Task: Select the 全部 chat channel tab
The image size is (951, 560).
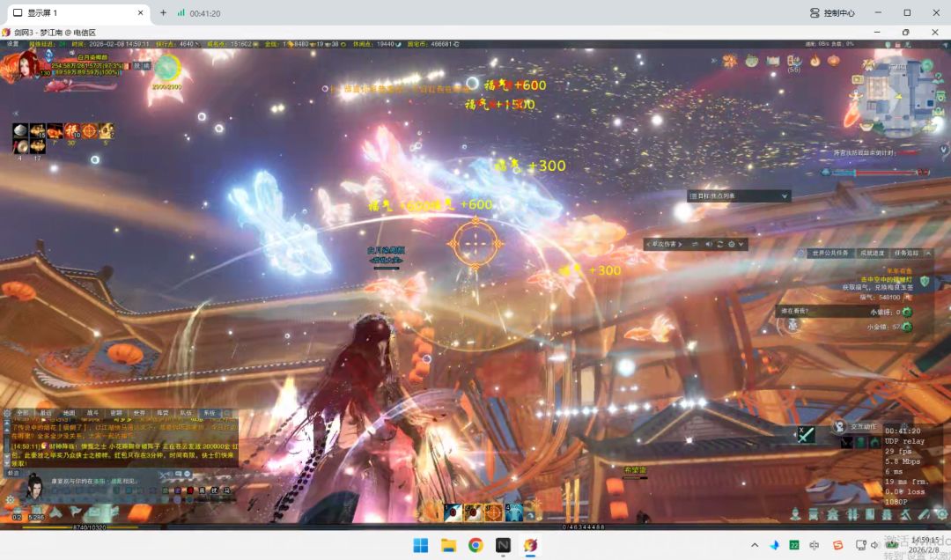Action: (22, 413)
